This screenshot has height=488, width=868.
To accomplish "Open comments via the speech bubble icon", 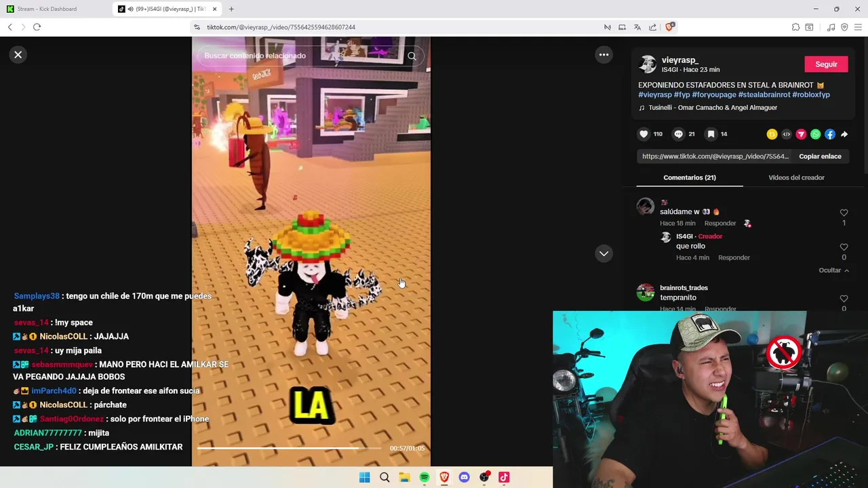I will (x=678, y=134).
